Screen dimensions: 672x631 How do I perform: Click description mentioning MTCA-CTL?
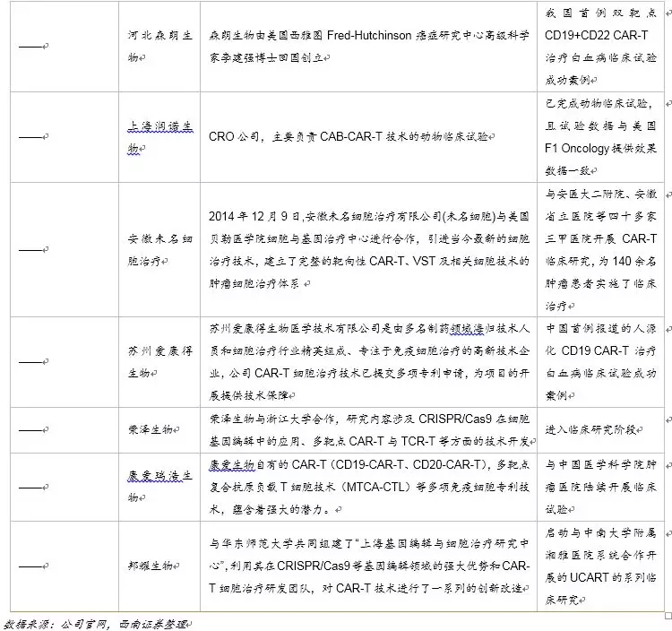(x=369, y=487)
